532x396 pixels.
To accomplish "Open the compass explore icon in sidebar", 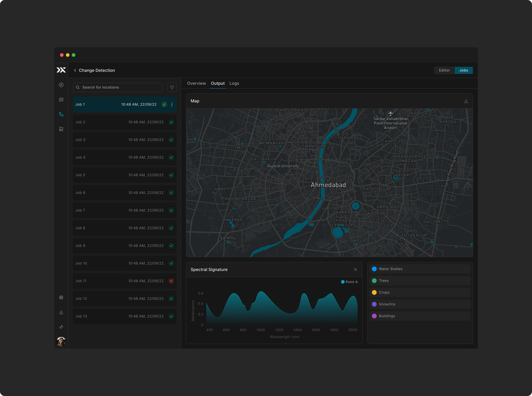I will [61, 85].
